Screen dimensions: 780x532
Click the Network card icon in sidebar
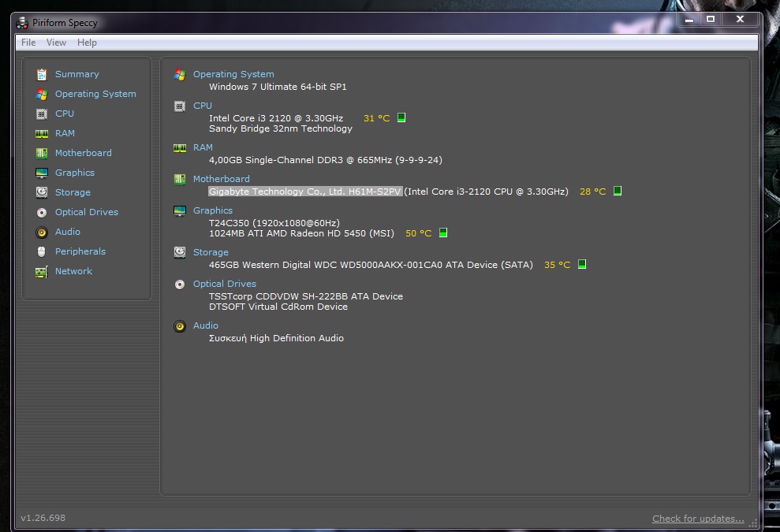point(42,271)
